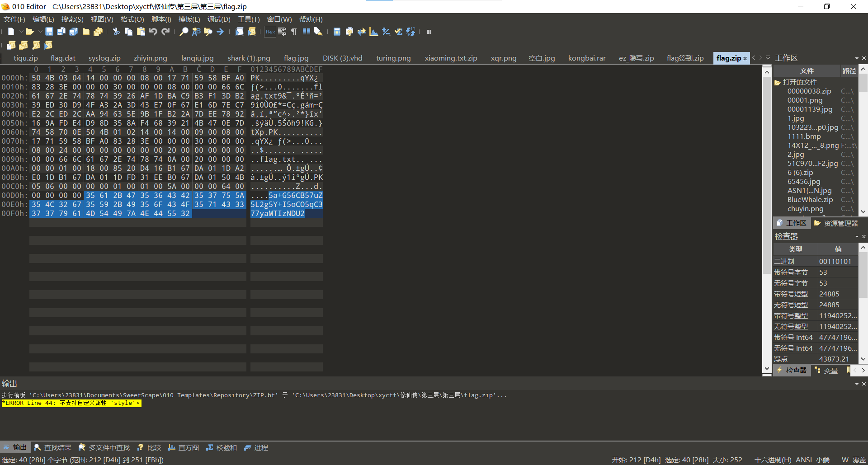Switch to the kongbai.rar tab

click(587, 58)
